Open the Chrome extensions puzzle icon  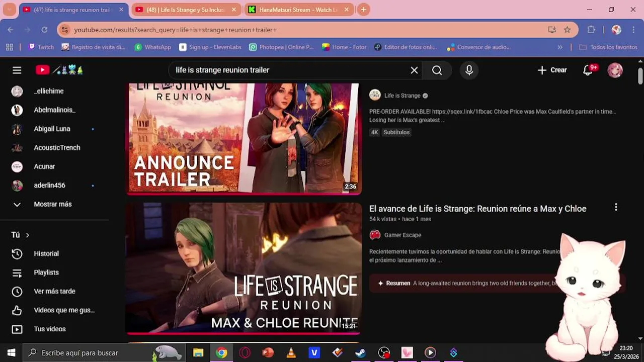click(591, 30)
